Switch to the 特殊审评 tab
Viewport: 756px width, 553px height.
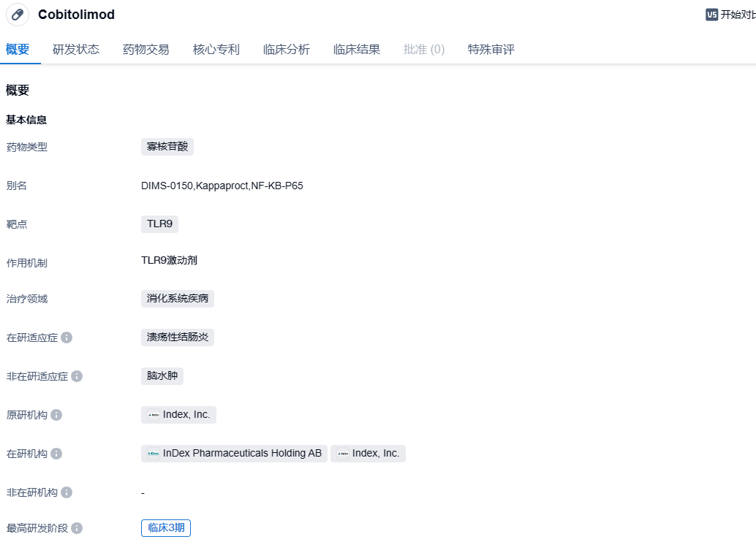(491, 50)
